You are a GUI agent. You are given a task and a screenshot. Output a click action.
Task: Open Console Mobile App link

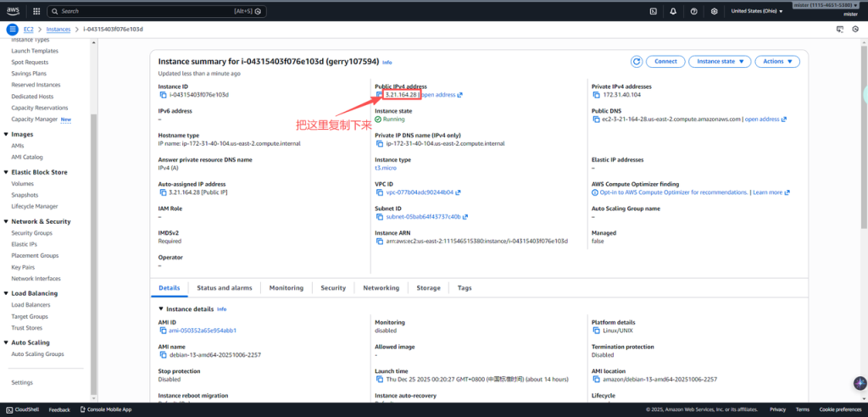[106, 410]
